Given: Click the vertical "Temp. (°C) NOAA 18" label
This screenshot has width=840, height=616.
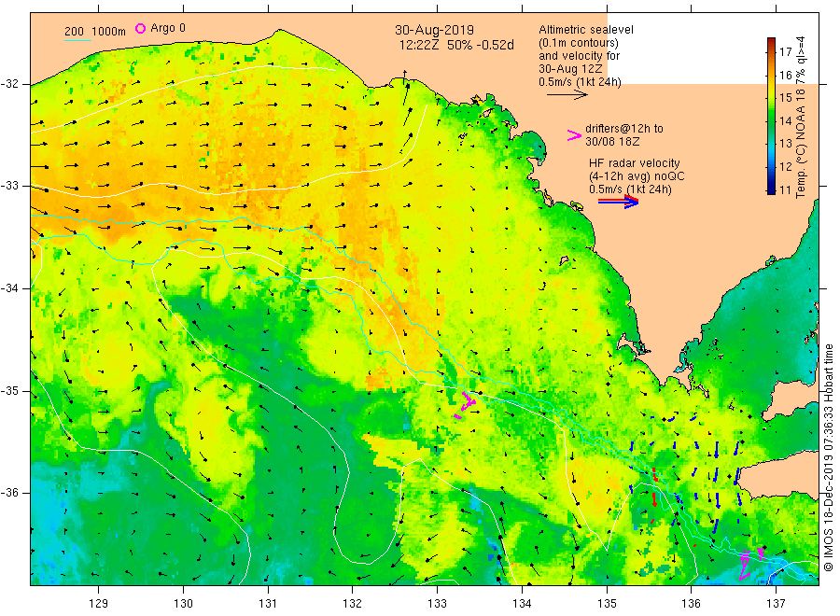Looking at the screenshot, I should 801,143.
